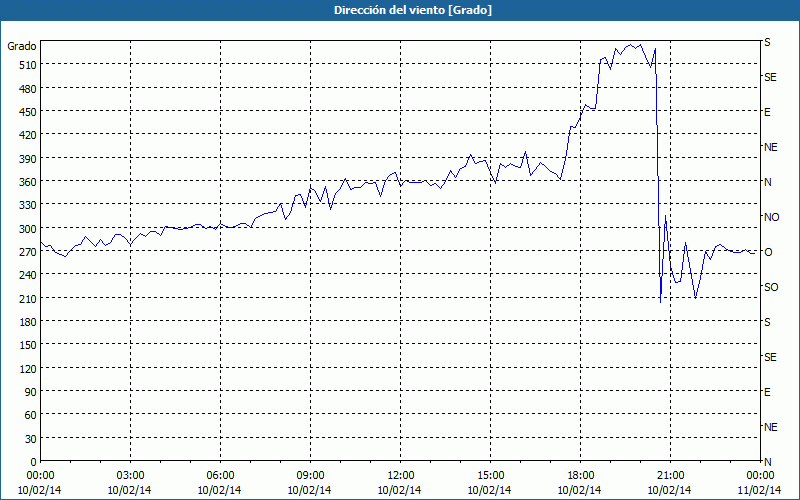800x500 pixels.
Task: Click the topmost 'S' compass label above 510
Action: 767,42
